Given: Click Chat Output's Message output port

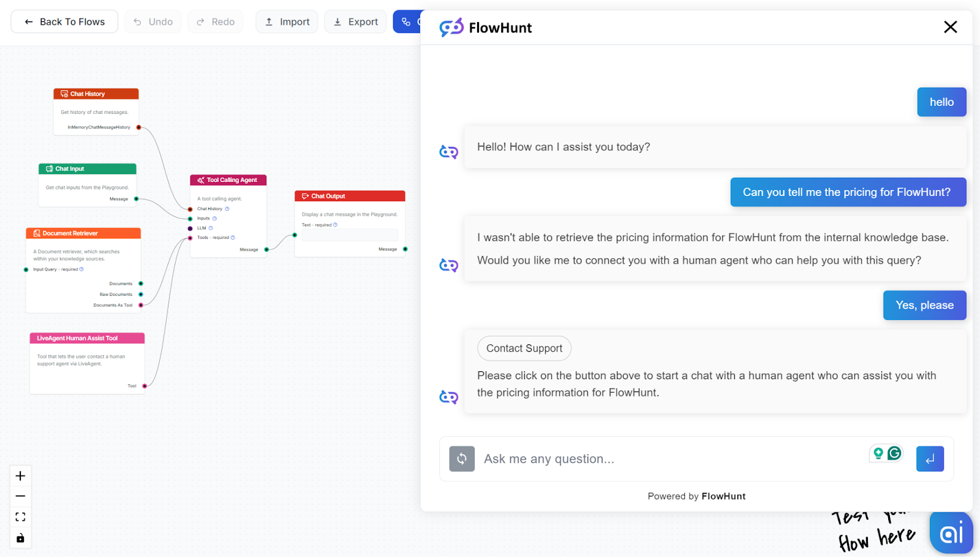Looking at the screenshot, I should point(405,249).
